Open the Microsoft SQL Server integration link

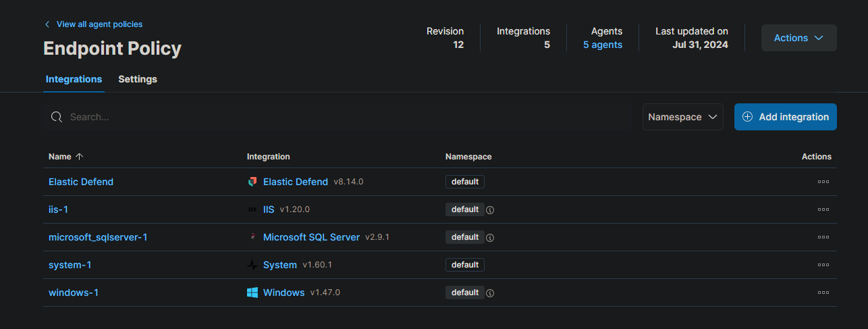311,237
